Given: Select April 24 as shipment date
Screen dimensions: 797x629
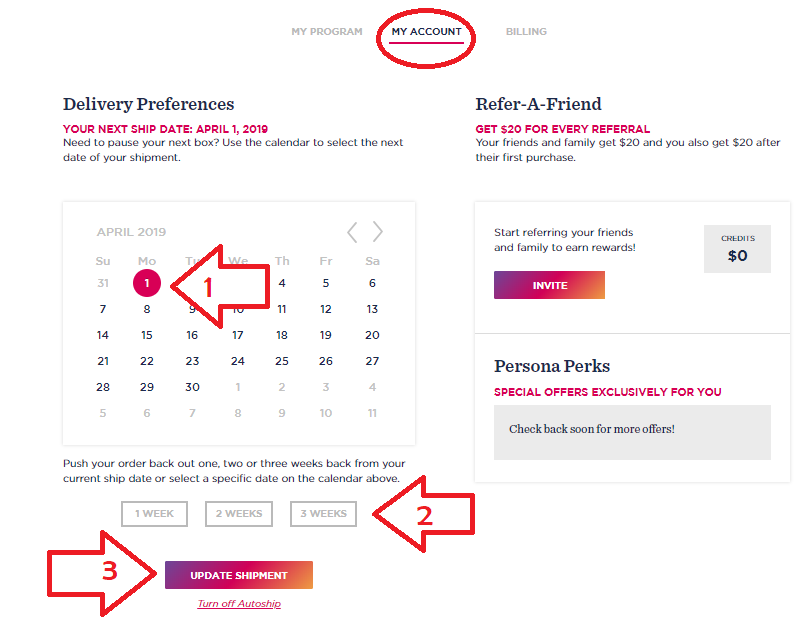Looking at the screenshot, I should coord(237,361).
